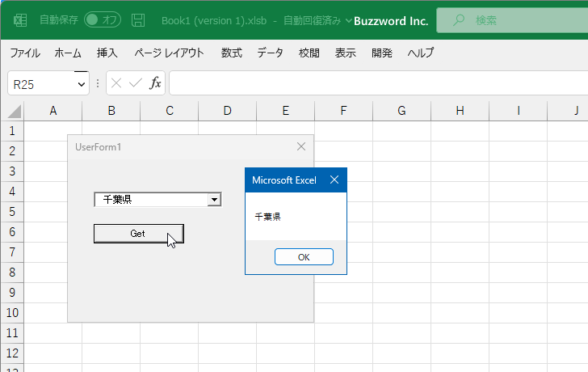Click the search magnifier icon
Screen dimensions: 588x372
458,20
